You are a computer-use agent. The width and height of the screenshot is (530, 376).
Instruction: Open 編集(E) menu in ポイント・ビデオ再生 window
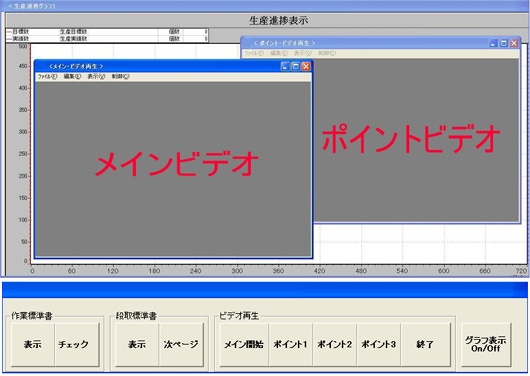click(279, 53)
